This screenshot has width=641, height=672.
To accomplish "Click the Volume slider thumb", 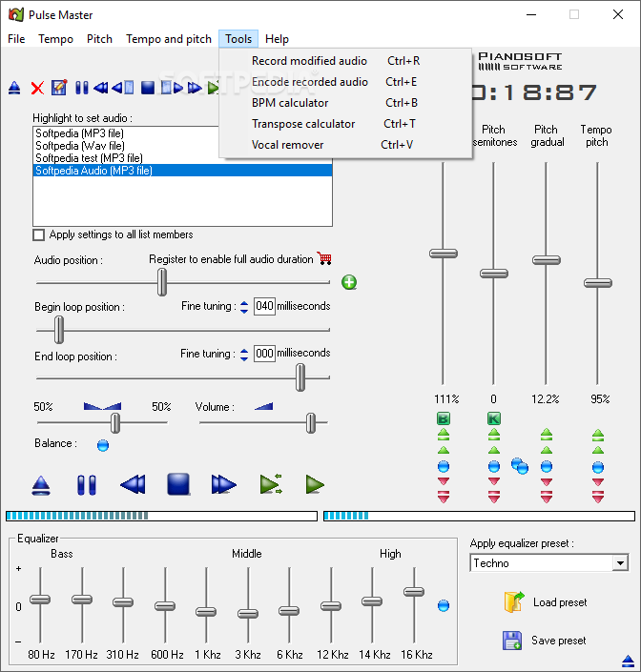I will (311, 423).
